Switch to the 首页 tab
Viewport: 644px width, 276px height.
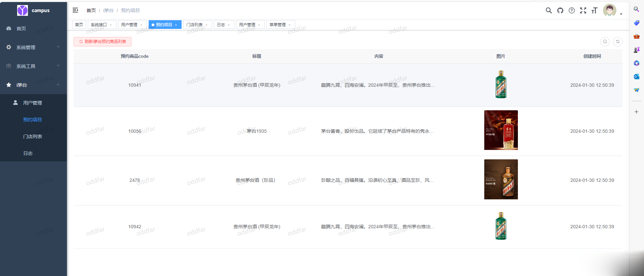click(x=79, y=25)
